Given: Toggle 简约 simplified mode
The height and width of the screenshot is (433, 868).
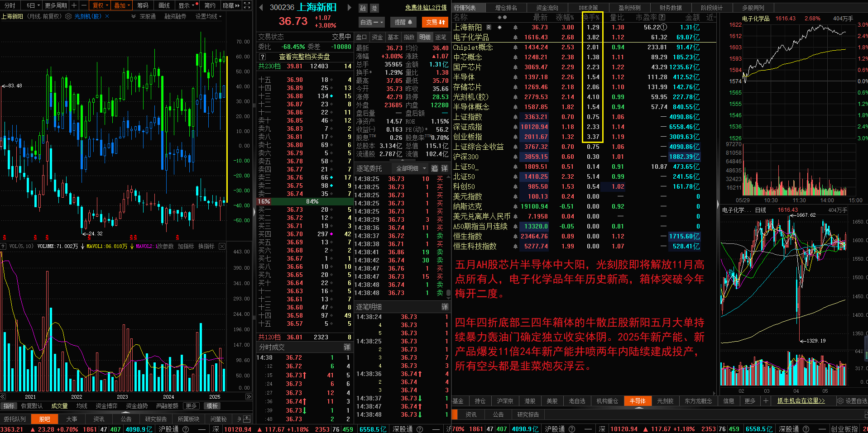Looking at the screenshot, I should pyautogui.click(x=210, y=5).
